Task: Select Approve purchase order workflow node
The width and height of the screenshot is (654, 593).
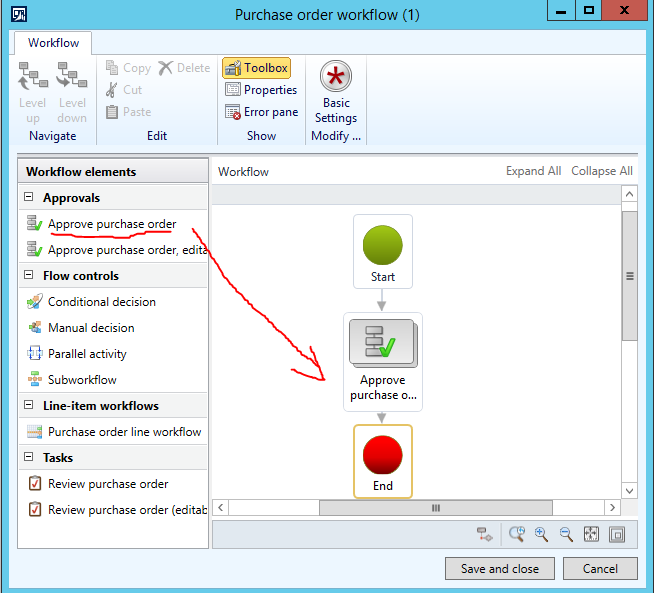Action: click(x=382, y=362)
